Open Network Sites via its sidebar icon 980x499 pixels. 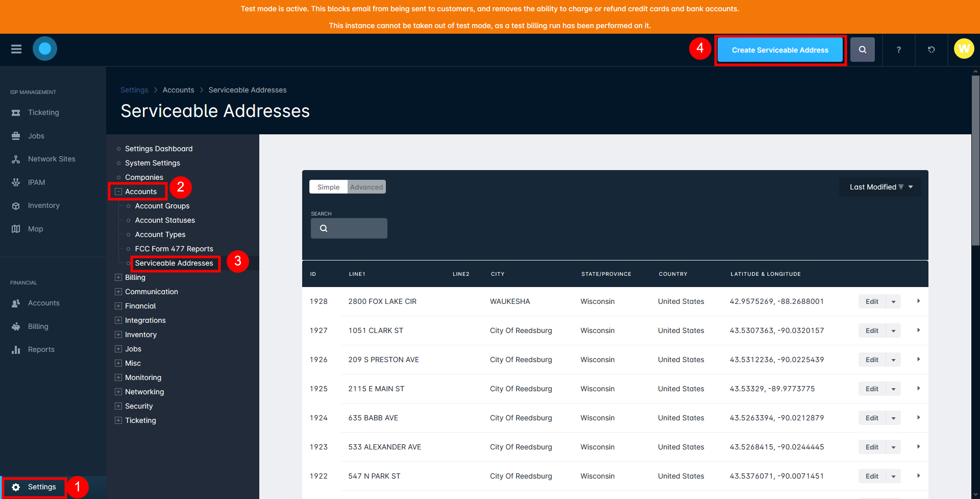16,159
